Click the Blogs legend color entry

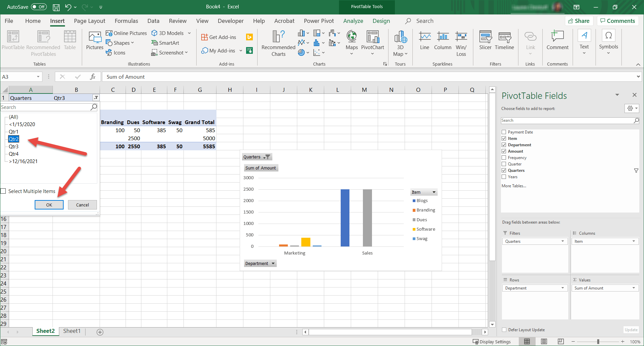tap(414, 201)
